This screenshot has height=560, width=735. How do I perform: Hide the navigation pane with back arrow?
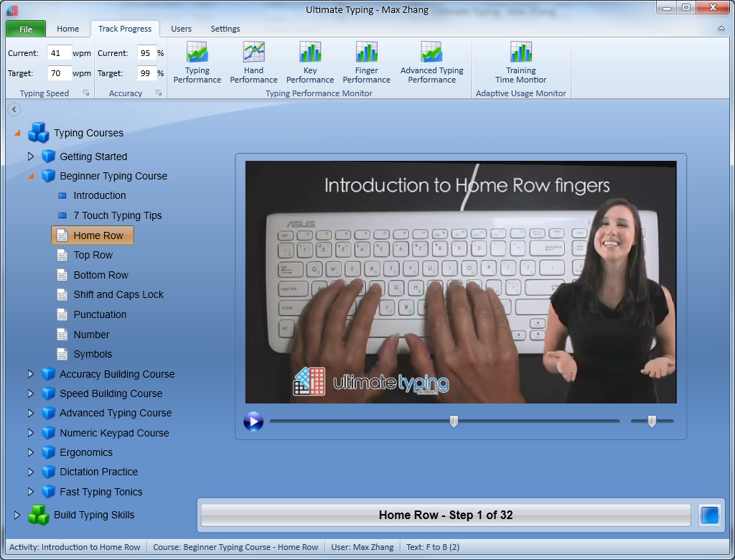coord(14,109)
